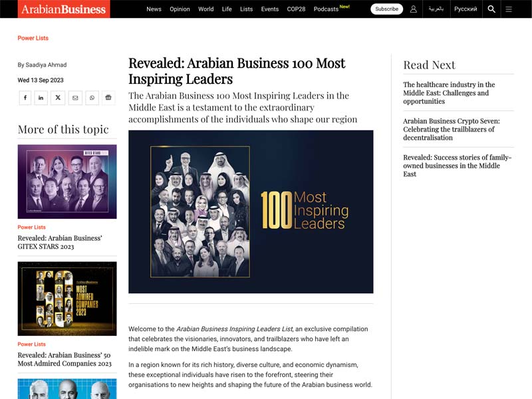Share article via WhatsApp
This screenshot has width=532, height=399.
92,98
